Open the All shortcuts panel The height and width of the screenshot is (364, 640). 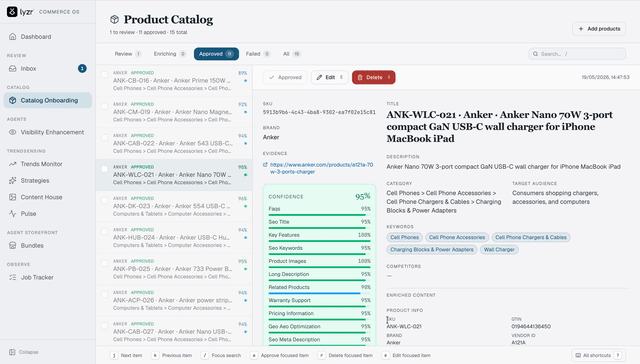598,355
